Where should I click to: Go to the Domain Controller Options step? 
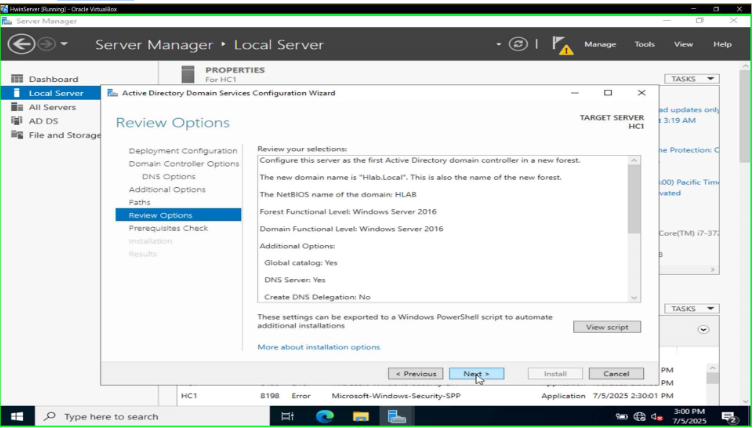tap(184, 164)
